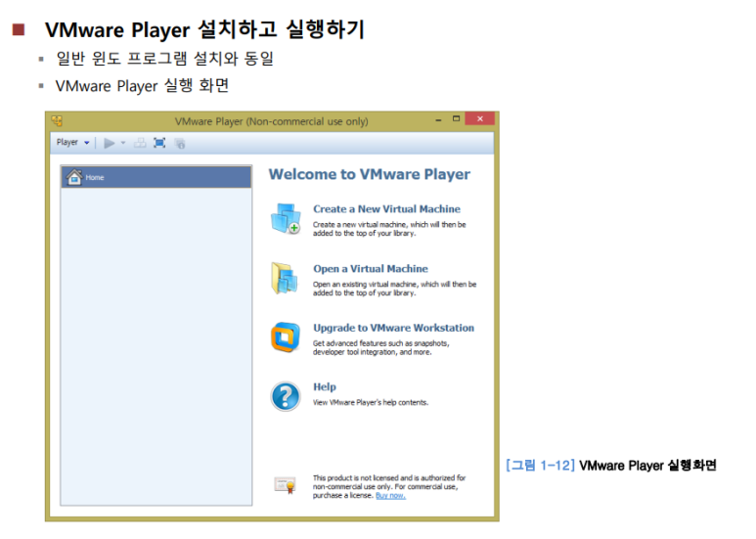Click the Home house icon

pyautogui.click(x=74, y=177)
